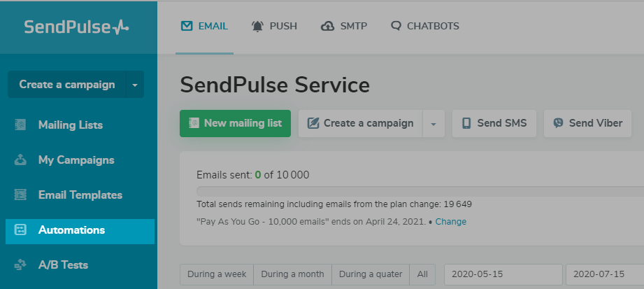The image size is (644, 289).
Task: Click the Automations sidebar icon
Action: pos(20,230)
